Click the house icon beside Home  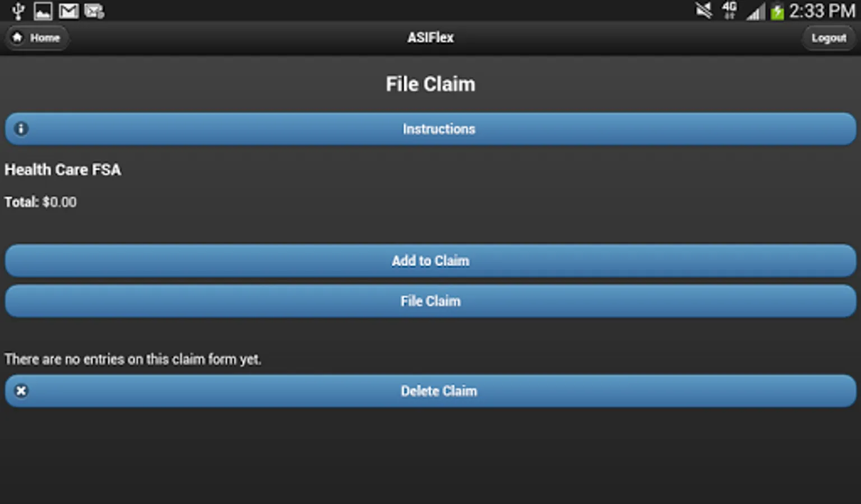17,38
